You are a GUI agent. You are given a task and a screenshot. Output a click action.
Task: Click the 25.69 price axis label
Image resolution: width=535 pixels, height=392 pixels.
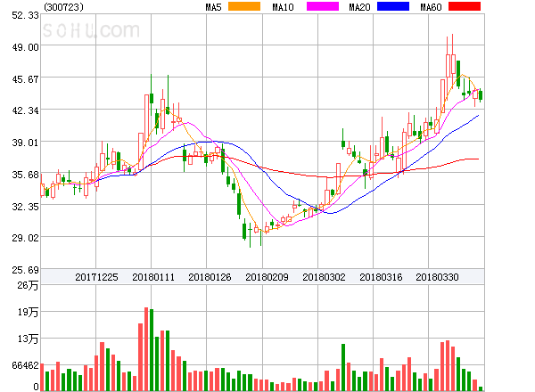(x=25, y=270)
